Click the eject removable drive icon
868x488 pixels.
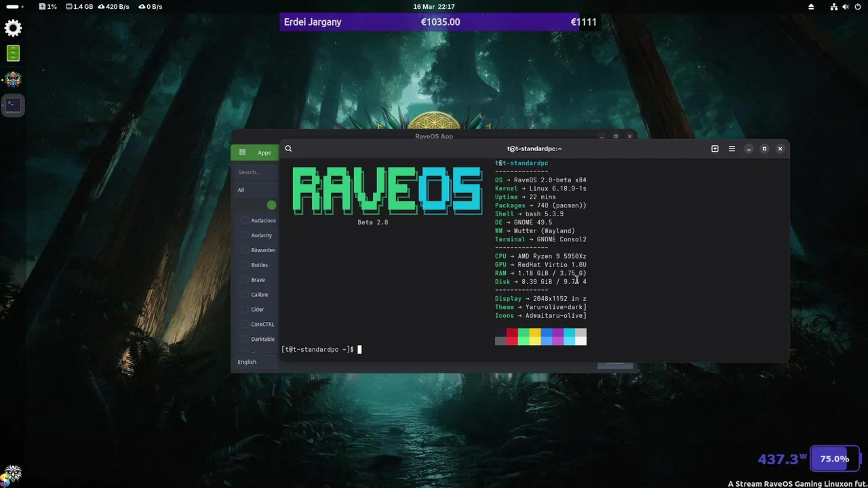coord(811,6)
